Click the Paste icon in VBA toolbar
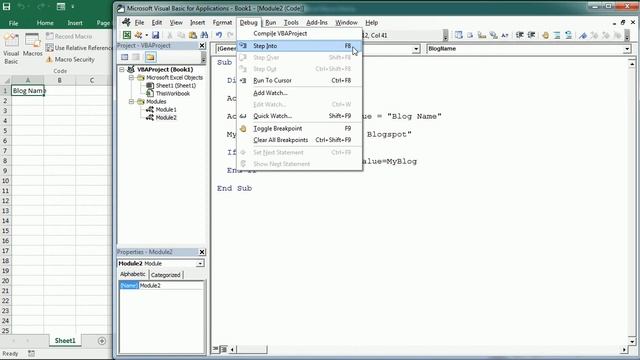640x360 pixels. (x=193, y=36)
